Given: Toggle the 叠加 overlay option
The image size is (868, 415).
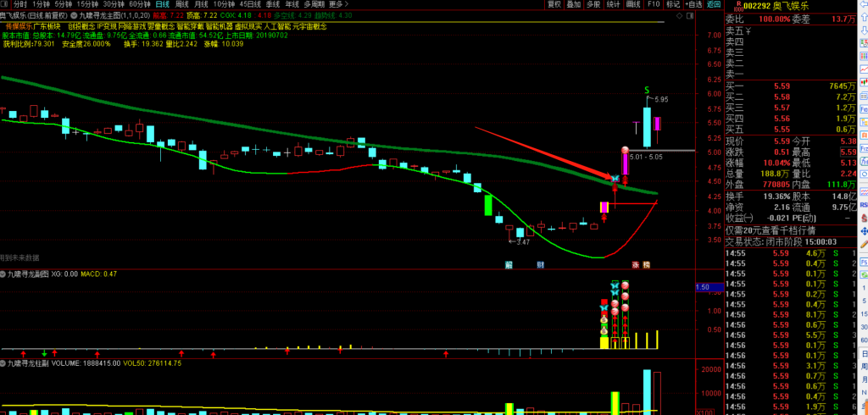Looking at the screenshot, I should [574, 4].
